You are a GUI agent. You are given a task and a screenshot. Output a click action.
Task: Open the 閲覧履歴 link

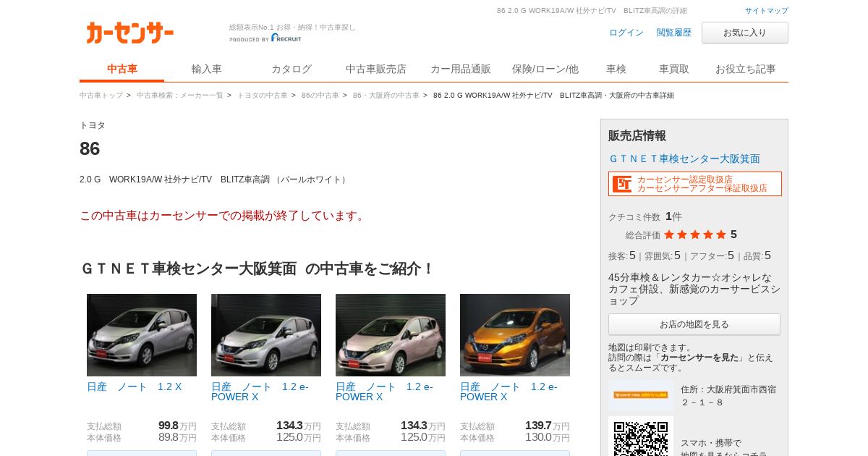[x=674, y=33]
